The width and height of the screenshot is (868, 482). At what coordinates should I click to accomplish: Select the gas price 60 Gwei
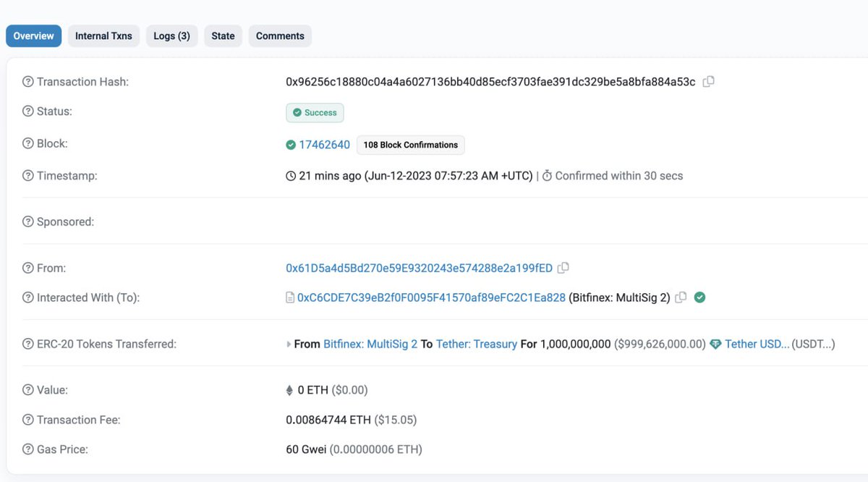[306, 449]
